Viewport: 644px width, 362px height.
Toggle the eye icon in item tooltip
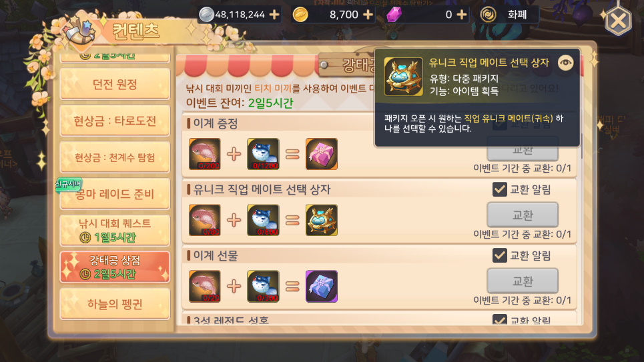pyautogui.click(x=565, y=63)
